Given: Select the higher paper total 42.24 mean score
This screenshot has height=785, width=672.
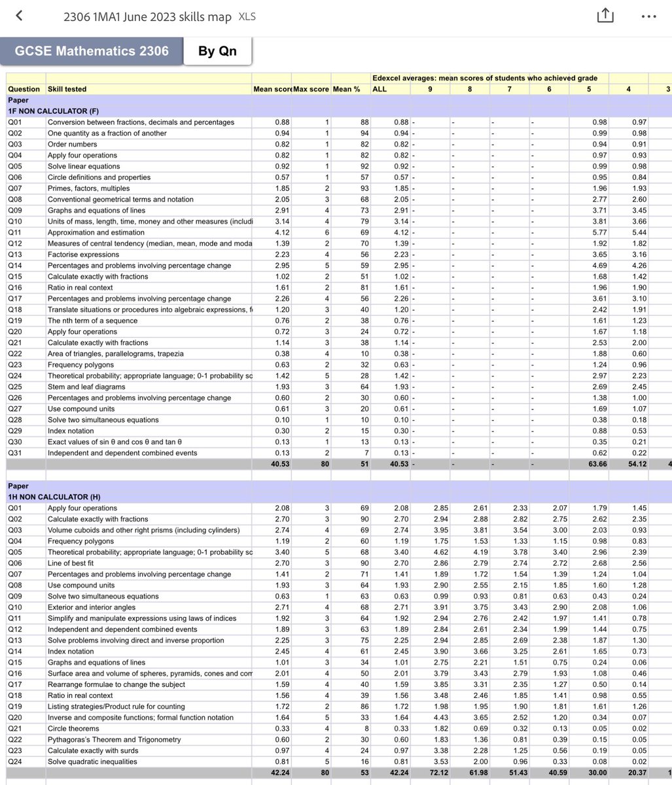Looking at the screenshot, I should pyautogui.click(x=272, y=773).
